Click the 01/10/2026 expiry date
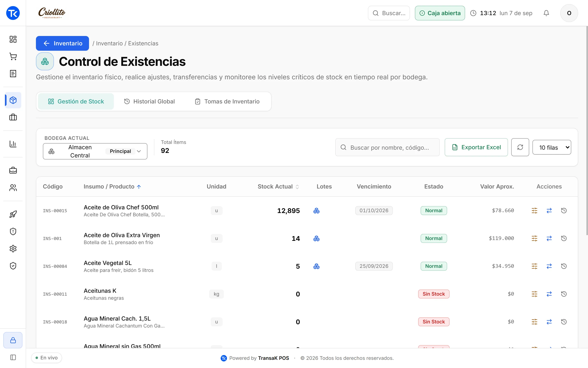 pyautogui.click(x=374, y=211)
